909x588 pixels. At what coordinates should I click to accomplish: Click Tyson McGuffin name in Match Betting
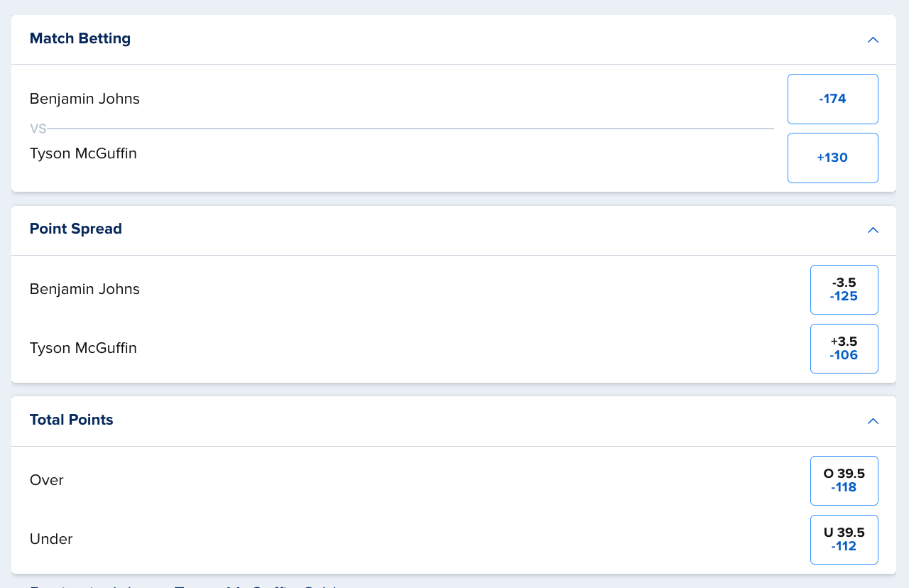(x=83, y=153)
